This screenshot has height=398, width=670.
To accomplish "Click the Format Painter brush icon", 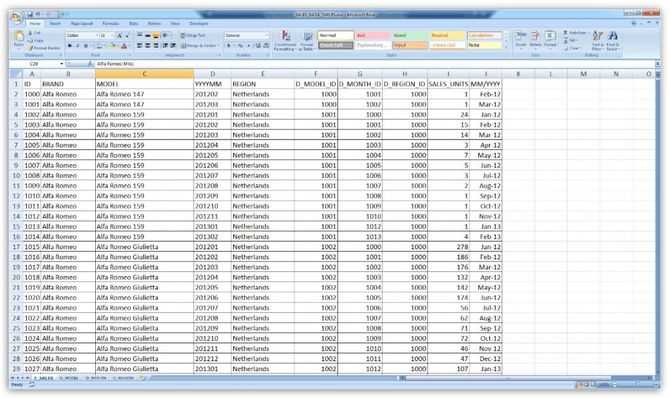I will [30, 48].
